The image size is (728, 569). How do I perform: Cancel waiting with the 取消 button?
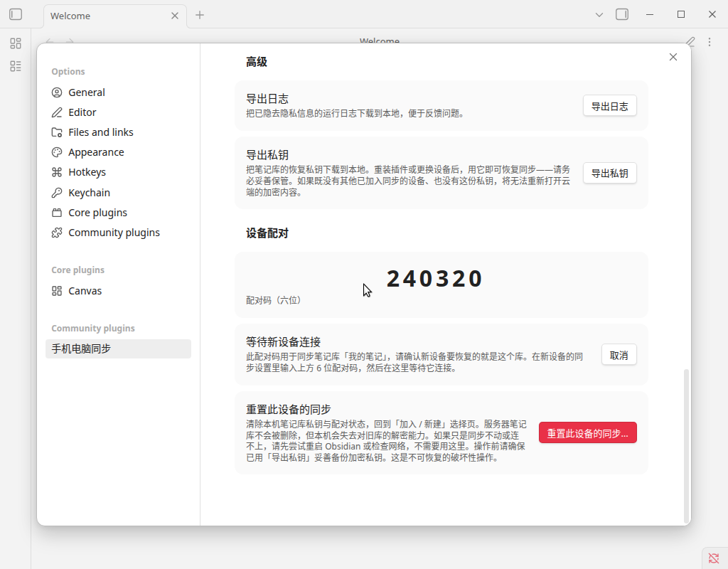click(619, 355)
